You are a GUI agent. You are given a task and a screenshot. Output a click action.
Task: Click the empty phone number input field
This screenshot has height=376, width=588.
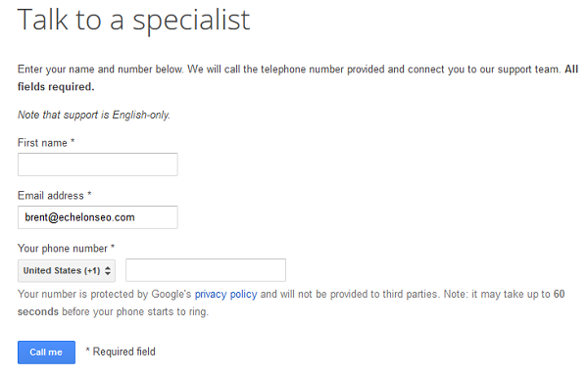[206, 270]
